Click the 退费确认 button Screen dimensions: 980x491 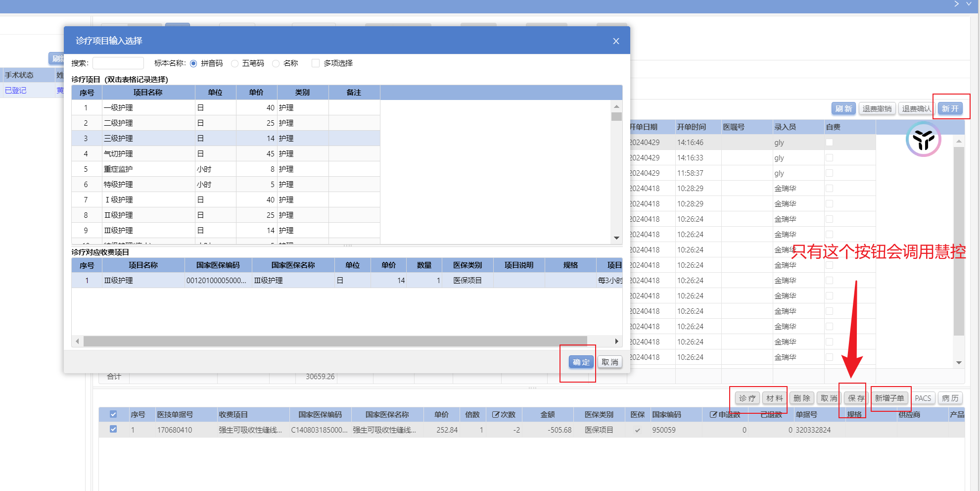pos(916,109)
